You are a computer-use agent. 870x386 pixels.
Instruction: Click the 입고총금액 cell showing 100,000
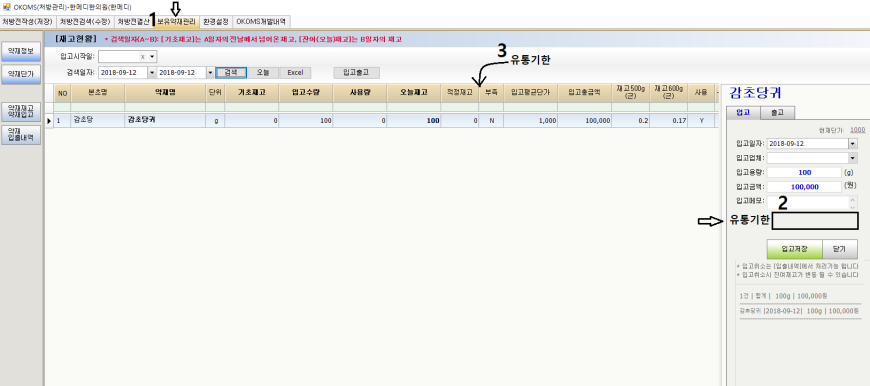click(585, 120)
